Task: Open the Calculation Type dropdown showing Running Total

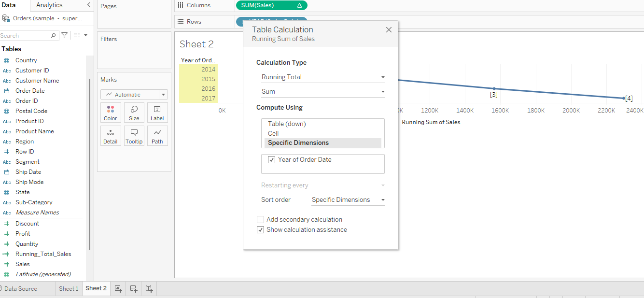Action: click(x=322, y=77)
